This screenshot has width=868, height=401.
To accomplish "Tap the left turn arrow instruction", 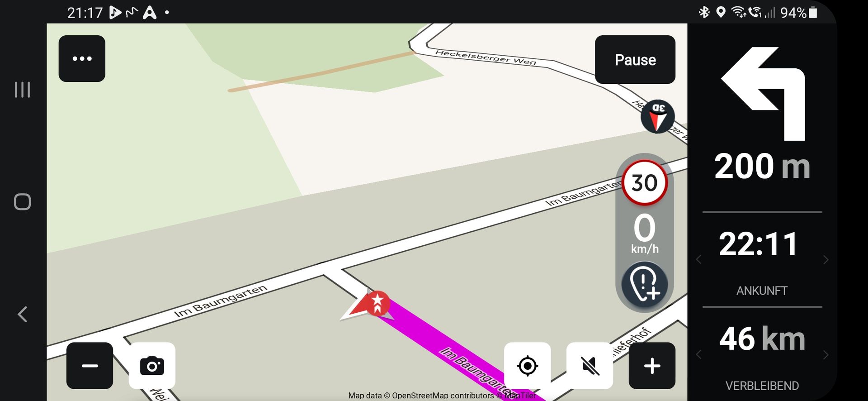I will (x=763, y=94).
